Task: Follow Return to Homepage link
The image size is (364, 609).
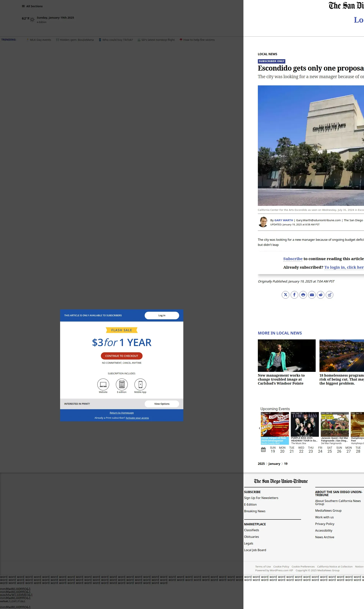Action: click(121, 413)
